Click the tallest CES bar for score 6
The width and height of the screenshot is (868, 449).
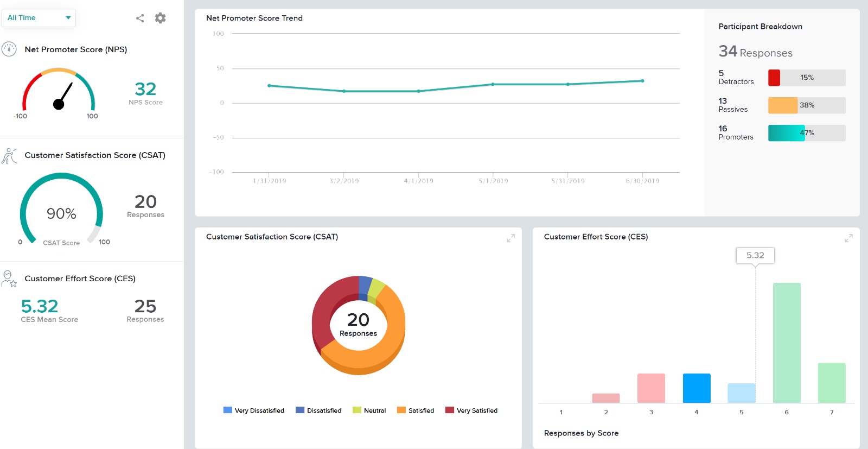coord(787,342)
